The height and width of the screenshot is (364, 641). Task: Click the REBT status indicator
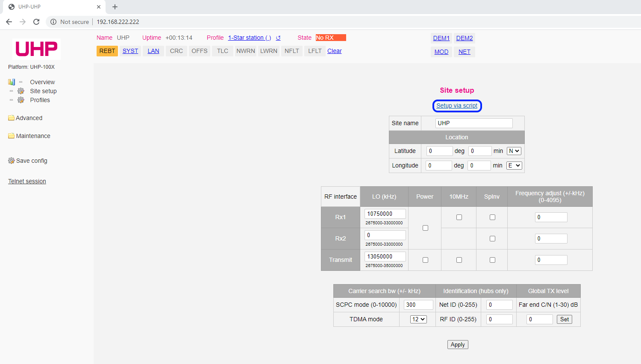tap(107, 51)
